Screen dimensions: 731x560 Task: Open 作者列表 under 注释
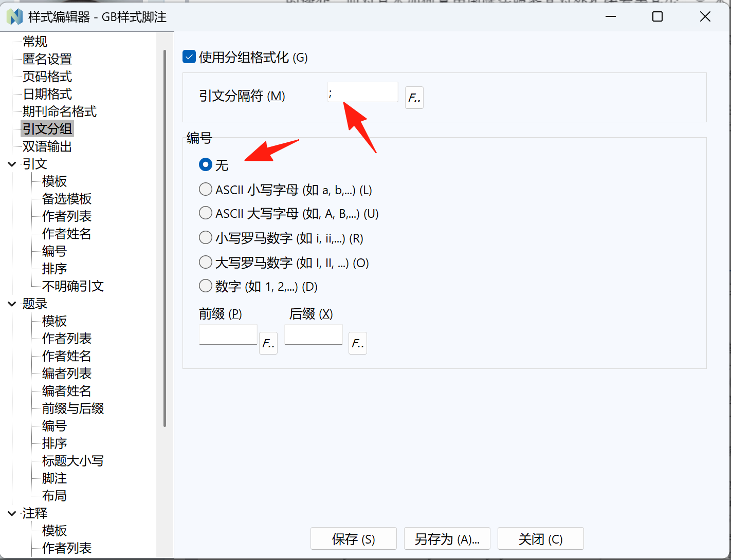[67, 548]
